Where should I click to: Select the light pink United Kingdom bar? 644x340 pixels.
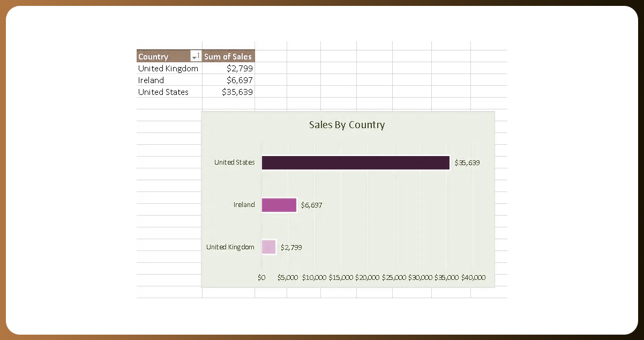268,247
